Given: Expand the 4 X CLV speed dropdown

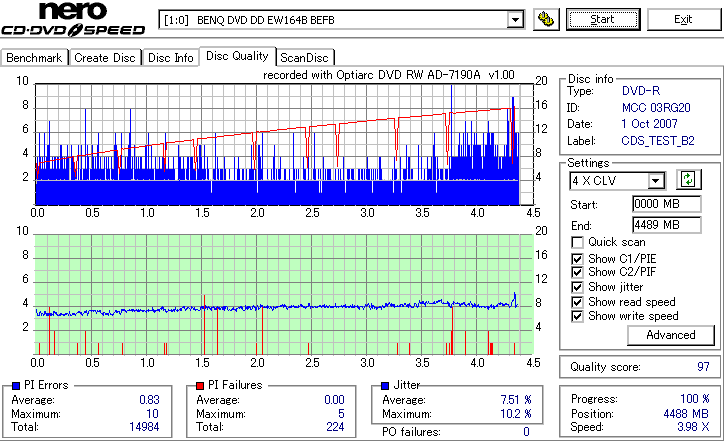Looking at the screenshot, I should click(x=656, y=181).
